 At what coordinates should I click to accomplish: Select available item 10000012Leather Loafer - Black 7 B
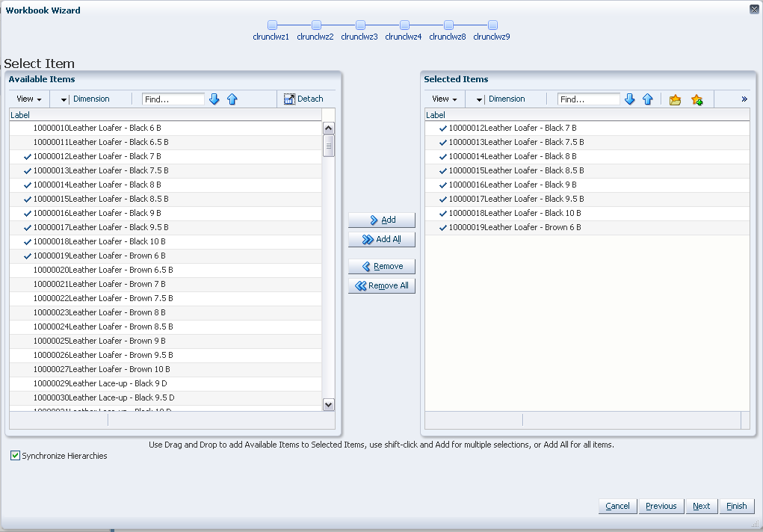(165, 156)
